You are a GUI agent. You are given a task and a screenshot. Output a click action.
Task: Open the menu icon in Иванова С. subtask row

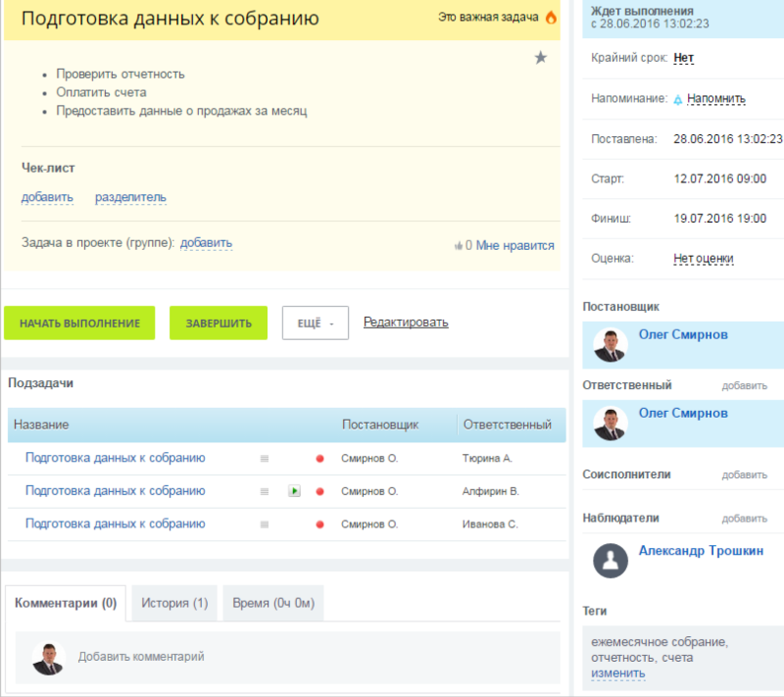264,524
